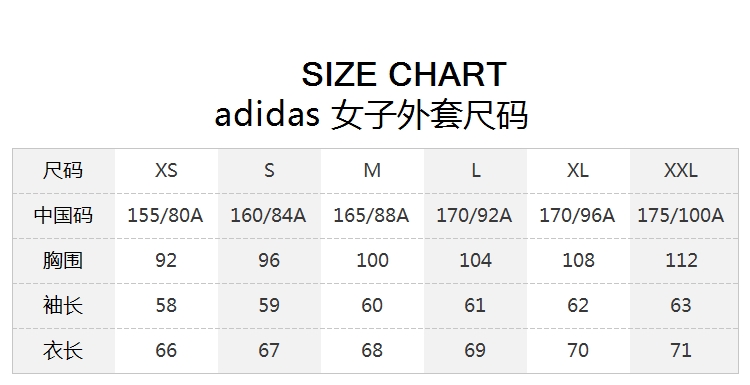Click the M size column header

click(x=372, y=171)
